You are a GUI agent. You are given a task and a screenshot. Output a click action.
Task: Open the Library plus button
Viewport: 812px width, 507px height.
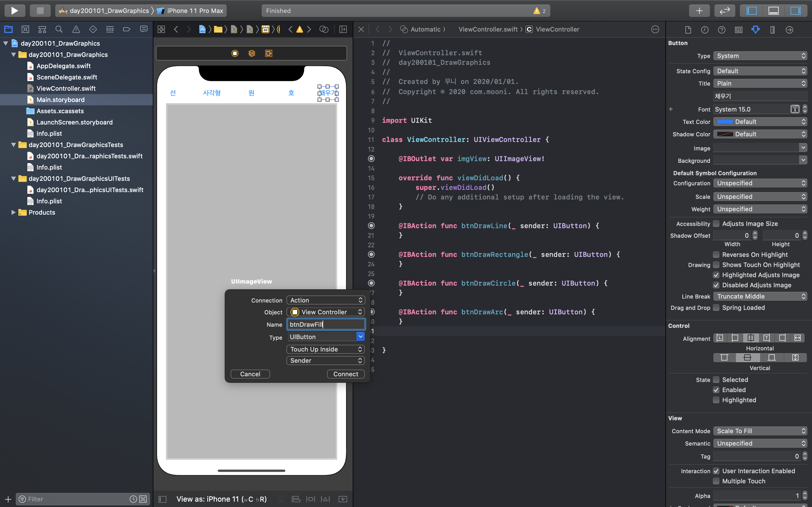tap(699, 11)
